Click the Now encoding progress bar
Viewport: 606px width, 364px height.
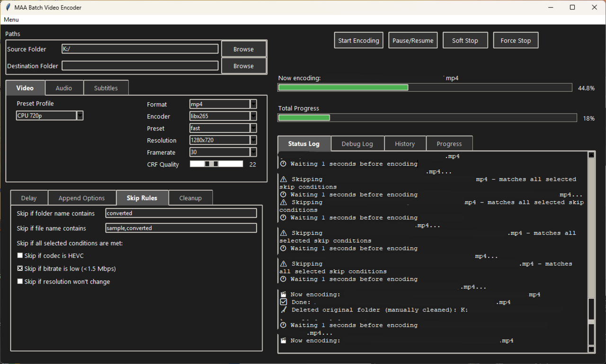pyautogui.click(x=425, y=88)
